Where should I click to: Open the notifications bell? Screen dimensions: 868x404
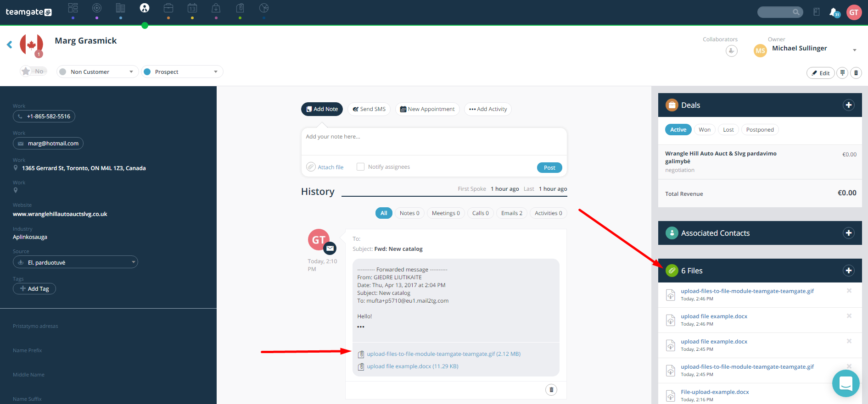click(834, 12)
